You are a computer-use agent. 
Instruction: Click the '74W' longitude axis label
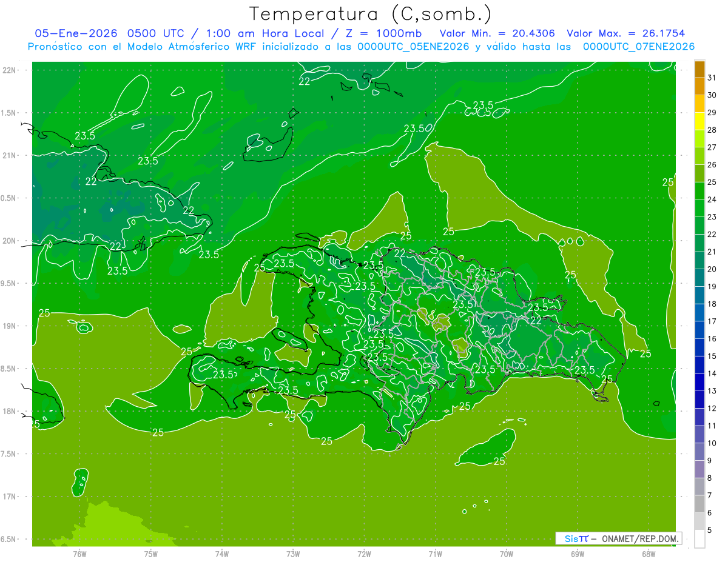221,554
